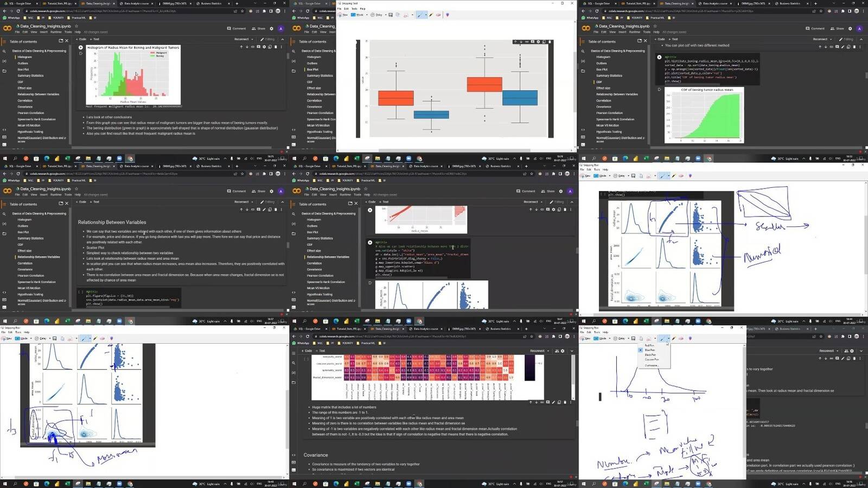The height and width of the screenshot is (488, 868).
Task: Open Runtime menu in the histogram notebook
Action: click(56, 31)
